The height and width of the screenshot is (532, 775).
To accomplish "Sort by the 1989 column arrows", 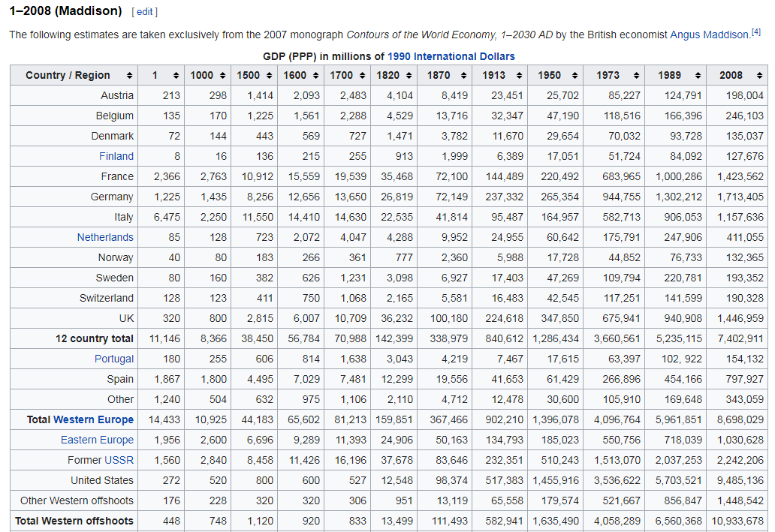I will tap(698, 75).
